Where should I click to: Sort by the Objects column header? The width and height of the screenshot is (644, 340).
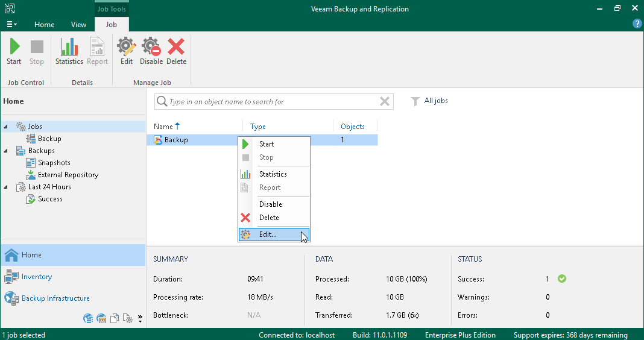(x=352, y=127)
